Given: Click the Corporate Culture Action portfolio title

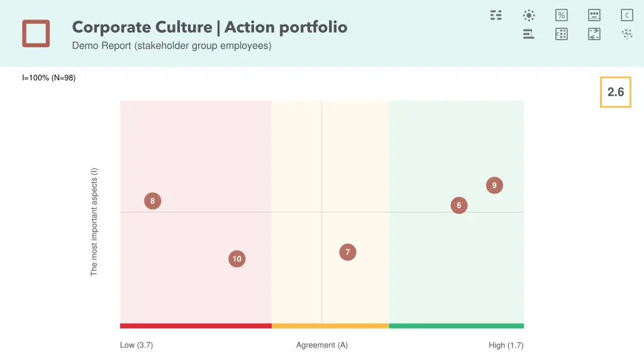Looking at the screenshot, I should [x=209, y=27].
